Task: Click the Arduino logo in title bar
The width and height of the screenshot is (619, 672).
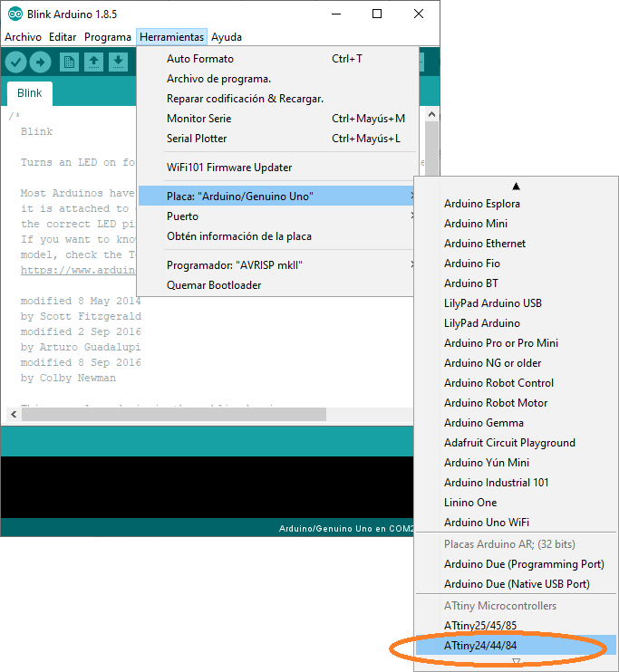Action: click(15, 14)
